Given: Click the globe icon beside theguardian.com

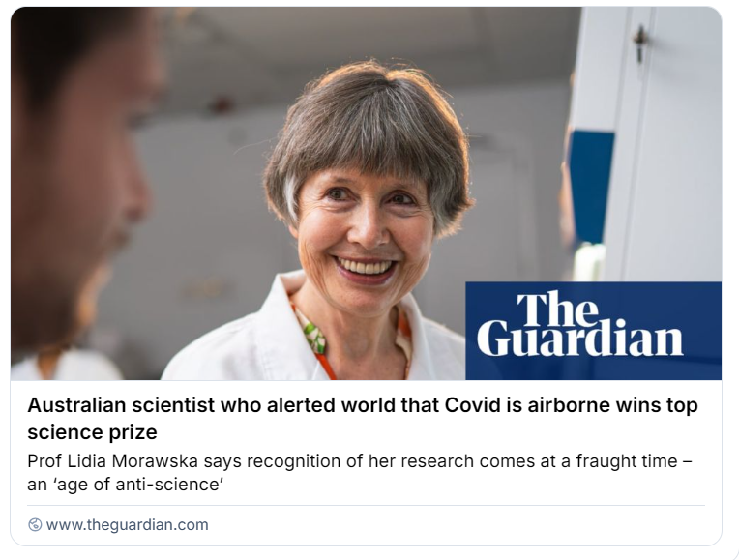Looking at the screenshot, I should pos(35,525).
